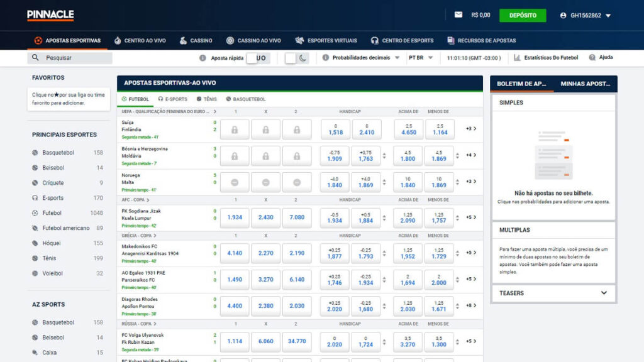
Task: Click the Críquete sport icon
Action: coord(35,183)
